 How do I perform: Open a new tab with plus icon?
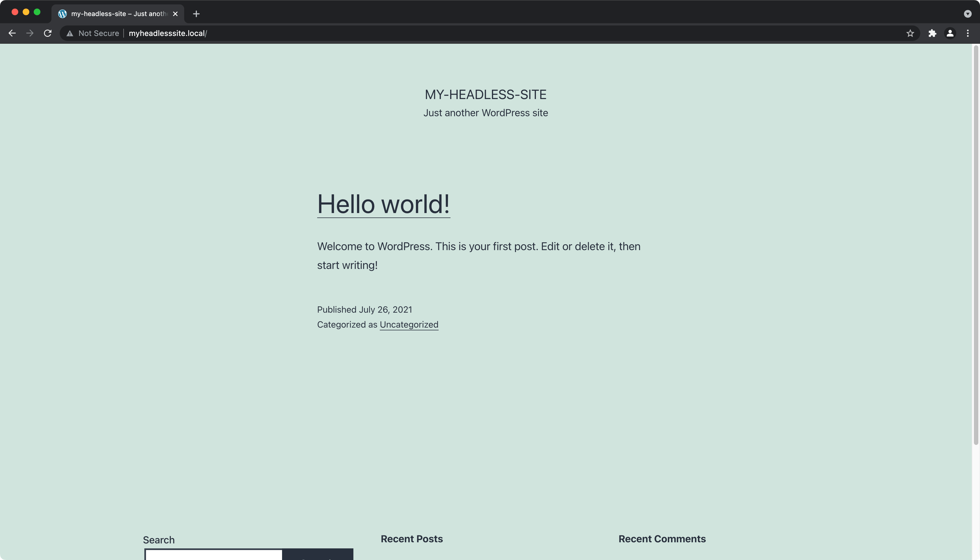pos(196,14)
